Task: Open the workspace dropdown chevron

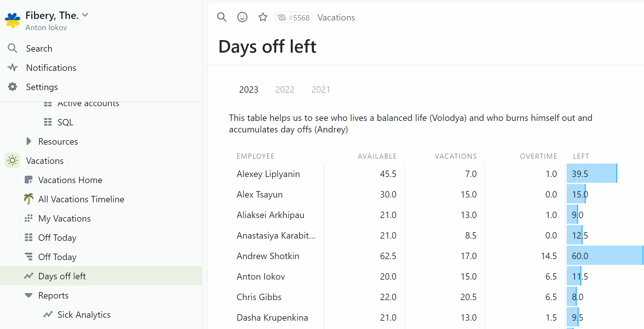Action: pyautogui.click(x=85, y=15)
